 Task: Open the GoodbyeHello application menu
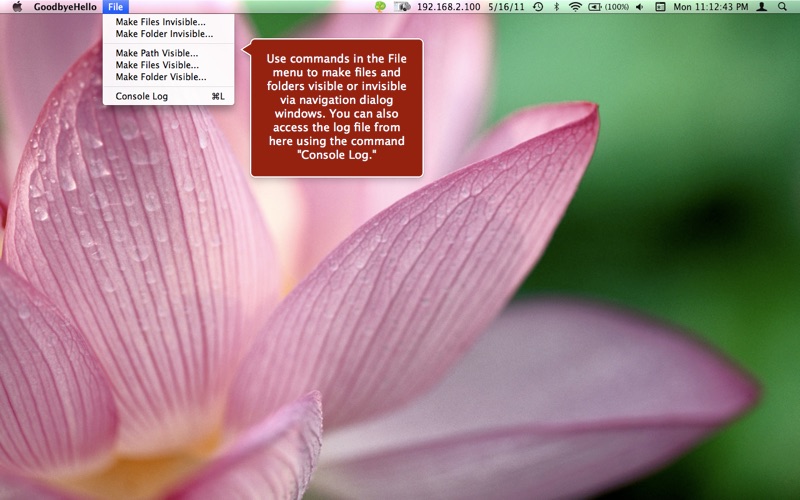point(65,7)
